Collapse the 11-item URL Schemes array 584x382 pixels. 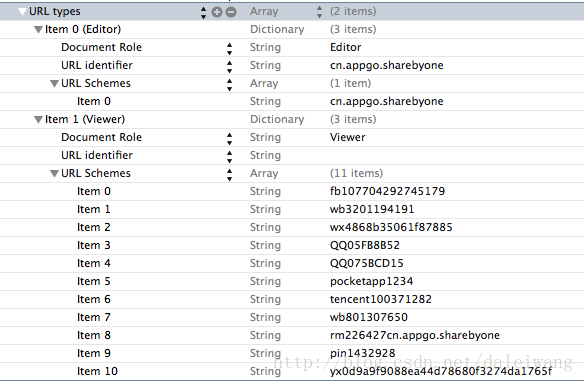click(54, 174)
